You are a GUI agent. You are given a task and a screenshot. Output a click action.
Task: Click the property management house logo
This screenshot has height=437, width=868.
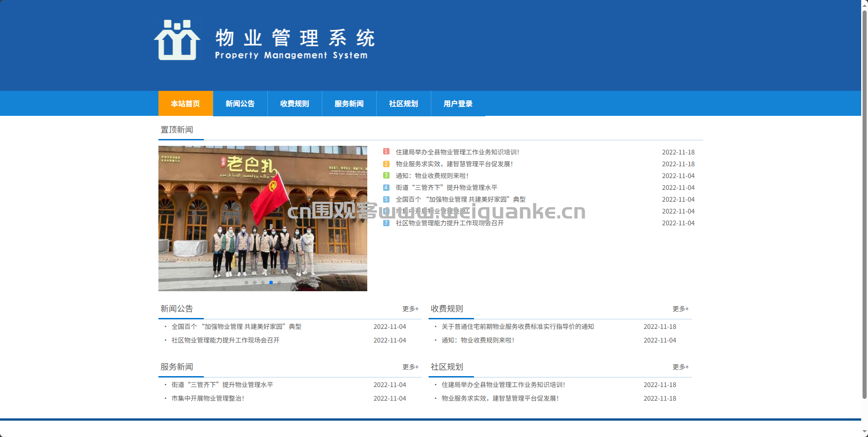pyautogui.click(x=177, y=40)
